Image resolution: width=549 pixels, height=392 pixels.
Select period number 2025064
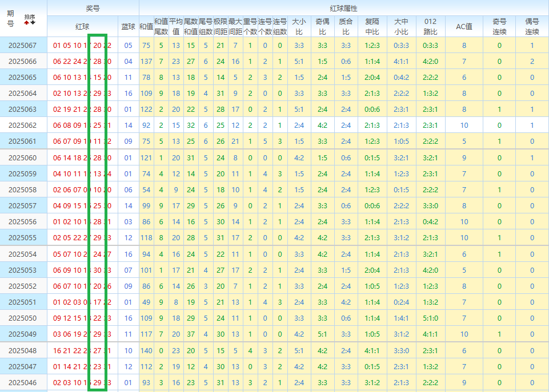click(22, 94)
